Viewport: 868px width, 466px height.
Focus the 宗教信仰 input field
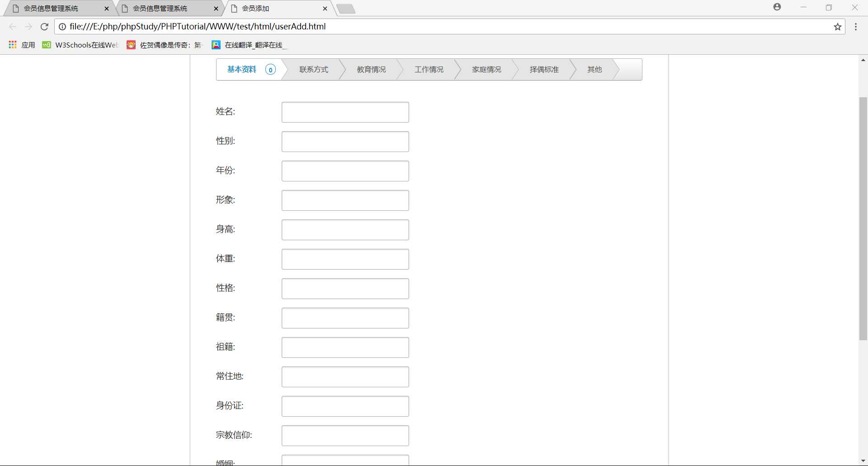345,436
